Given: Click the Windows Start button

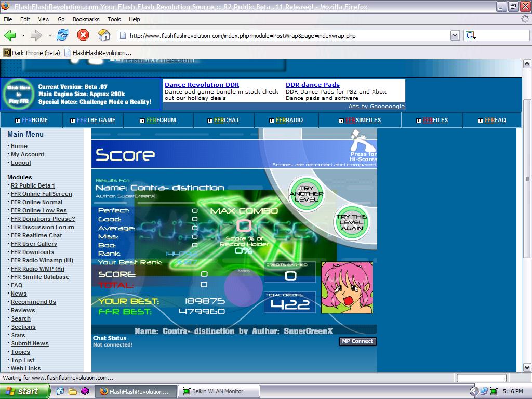Looking at the screenshot, I should [24, 392].
